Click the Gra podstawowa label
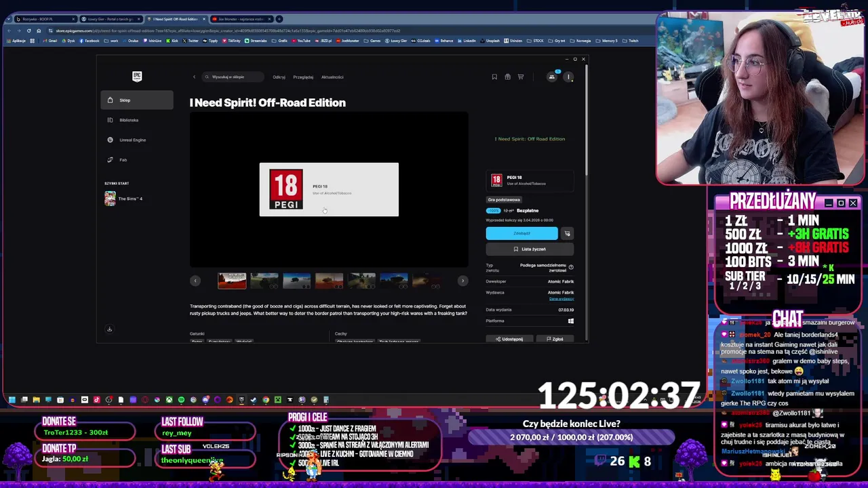This screenshot has height=488, width=868. tap(504, 200)
